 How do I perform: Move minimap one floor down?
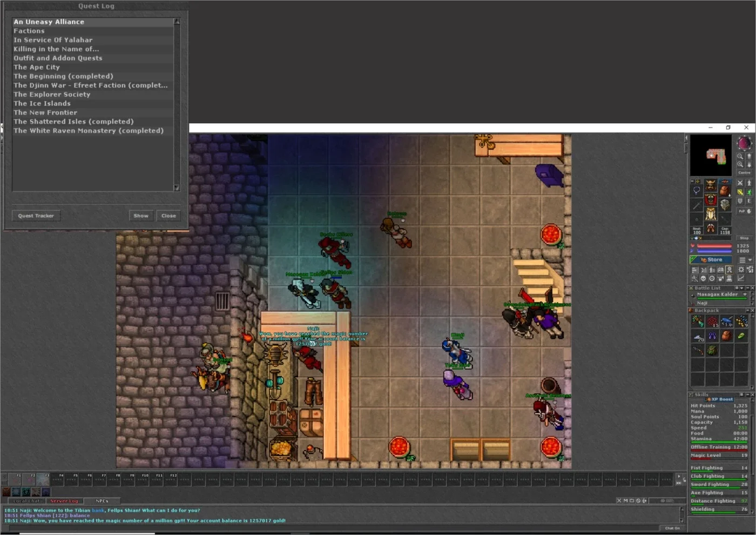(x=749, y=164)
